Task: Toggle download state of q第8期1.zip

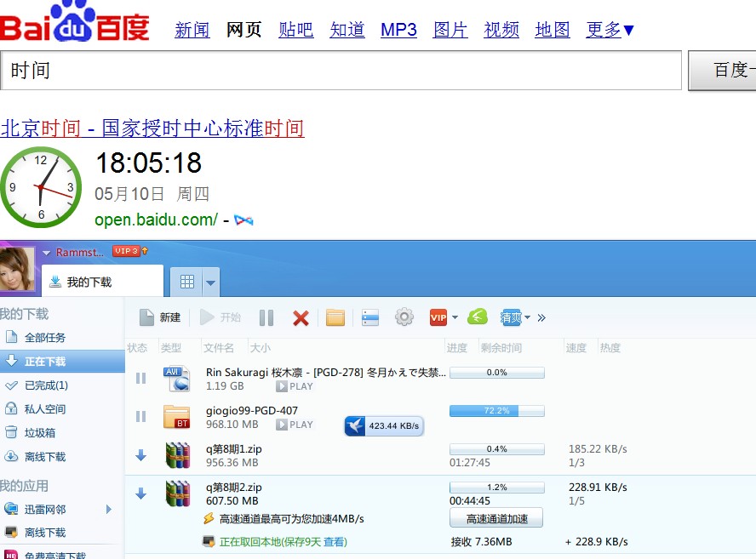Action: click(x=141, y=455)
